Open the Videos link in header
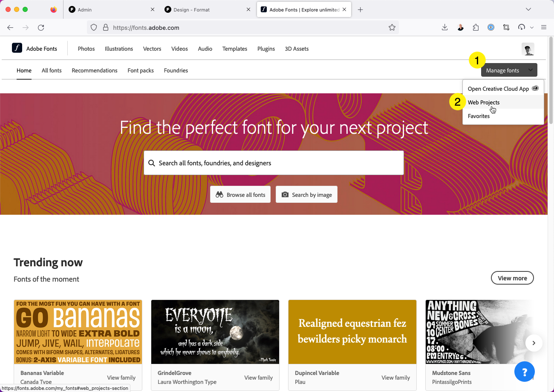Image resolution: width=554 pixels, height=392 pixels. 179,49
